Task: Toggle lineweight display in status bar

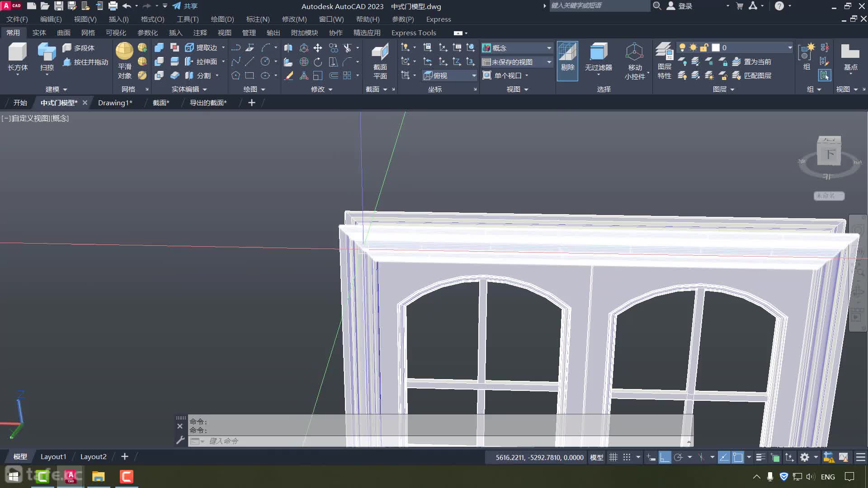Action: pyautogui.click(x=761, y=457)
